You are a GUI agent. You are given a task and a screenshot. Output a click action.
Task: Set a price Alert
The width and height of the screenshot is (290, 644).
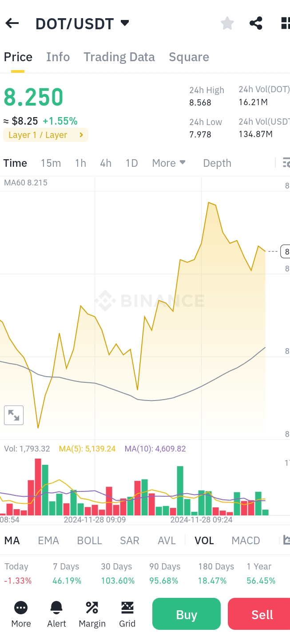tap(56, 614)
